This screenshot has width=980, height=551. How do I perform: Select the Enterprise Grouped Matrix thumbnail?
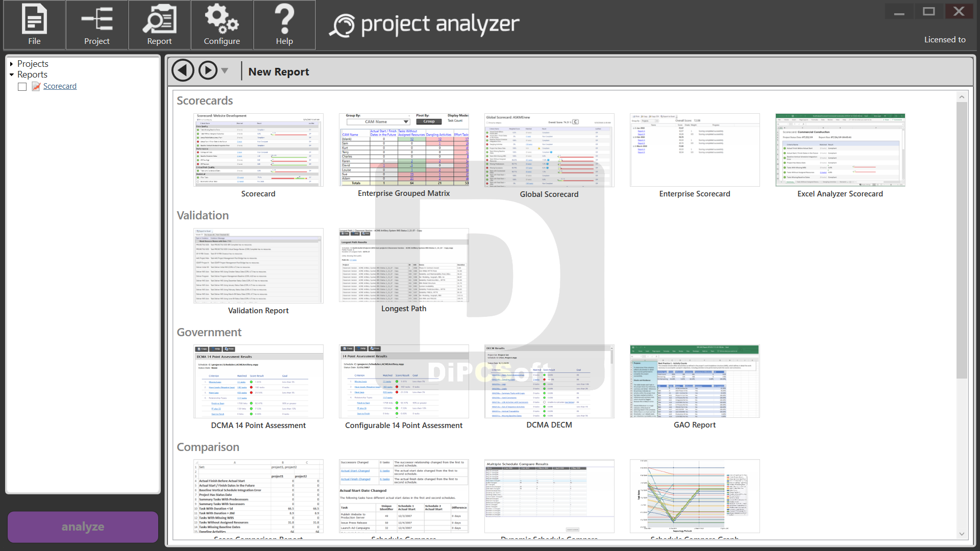pyautogui.click(x=404, y=149)
